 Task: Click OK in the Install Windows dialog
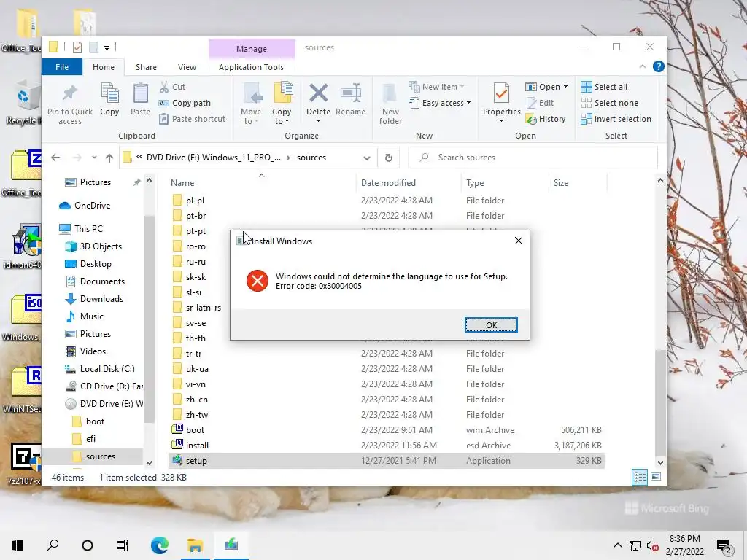pos(491,324)
